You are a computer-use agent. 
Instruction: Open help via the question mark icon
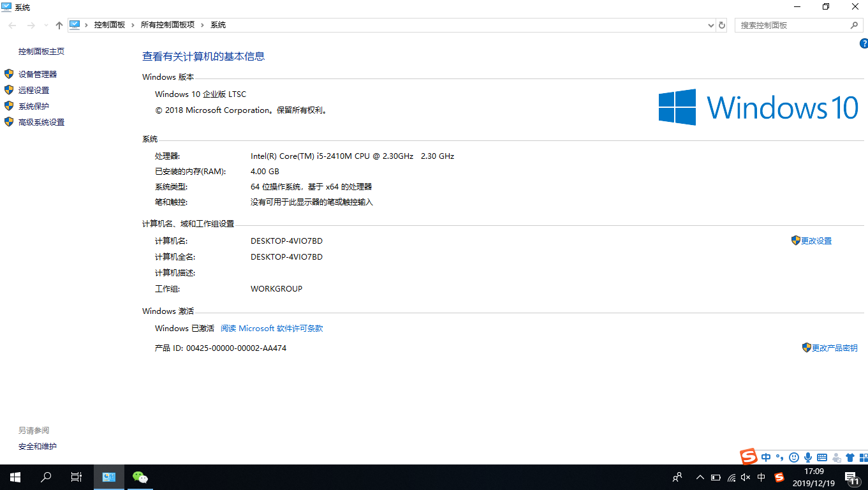[x=864, y=43]
